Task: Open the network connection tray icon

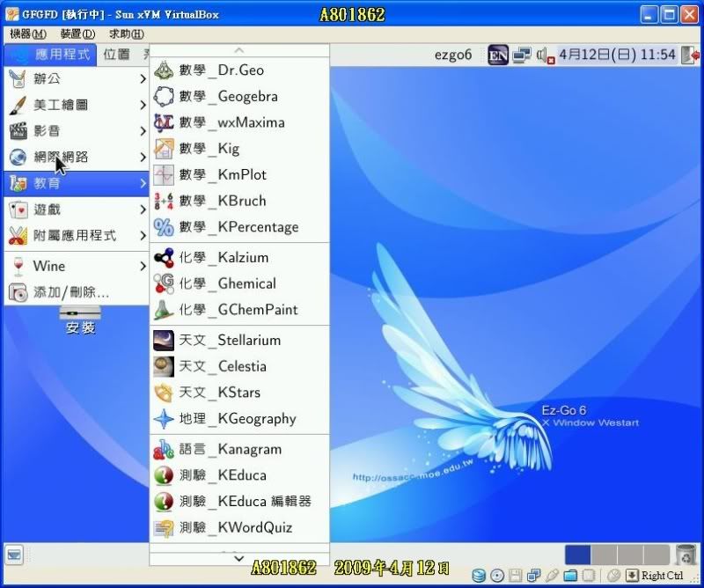Action: click(x=522, y=55)
